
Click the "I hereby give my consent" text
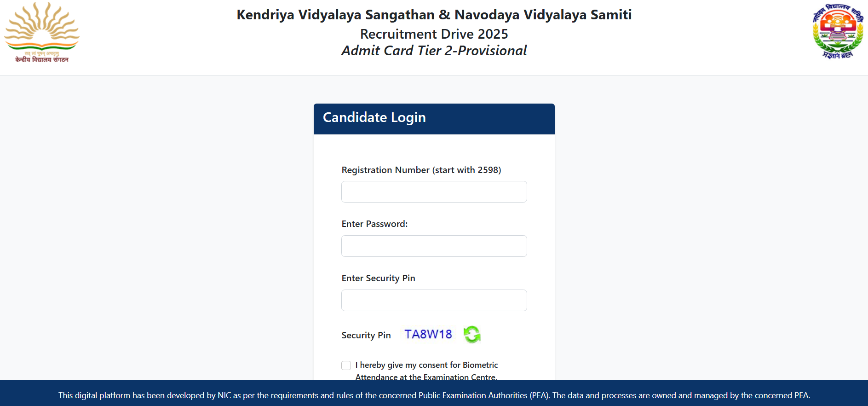pos(426,365)
